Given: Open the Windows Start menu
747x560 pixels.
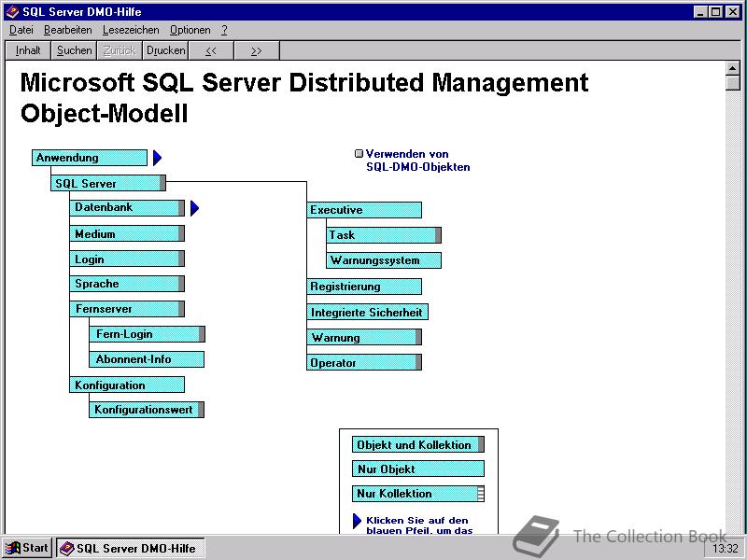Looking at the screenshot, I should click(x=28, y=548).
